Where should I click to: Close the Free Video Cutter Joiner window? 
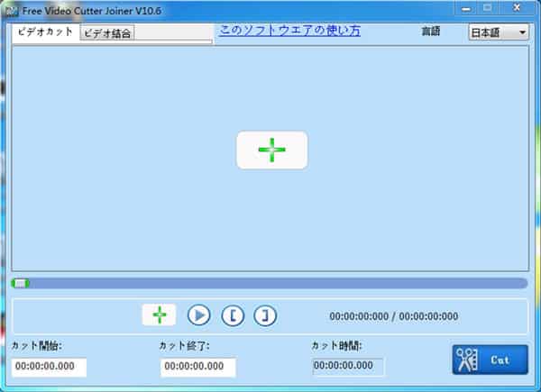click(x=517, y=7)
